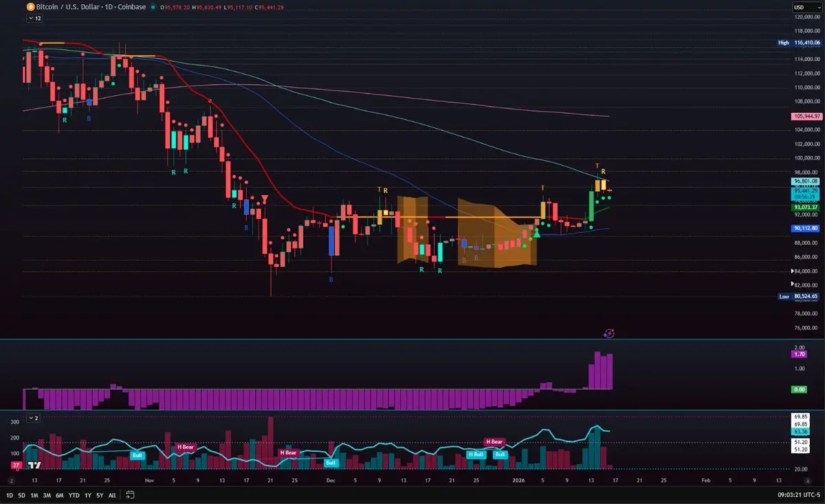The height and width of the screenshot is (504, 825).
Task: Click the Low 80,524.65 price label
Action: 797,296
